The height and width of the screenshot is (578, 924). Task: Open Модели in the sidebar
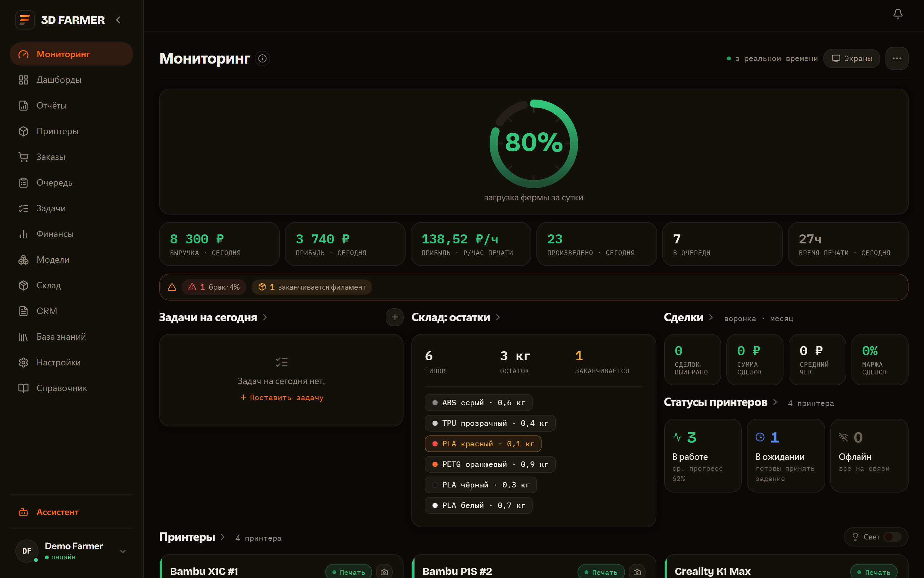click(72, 259)
